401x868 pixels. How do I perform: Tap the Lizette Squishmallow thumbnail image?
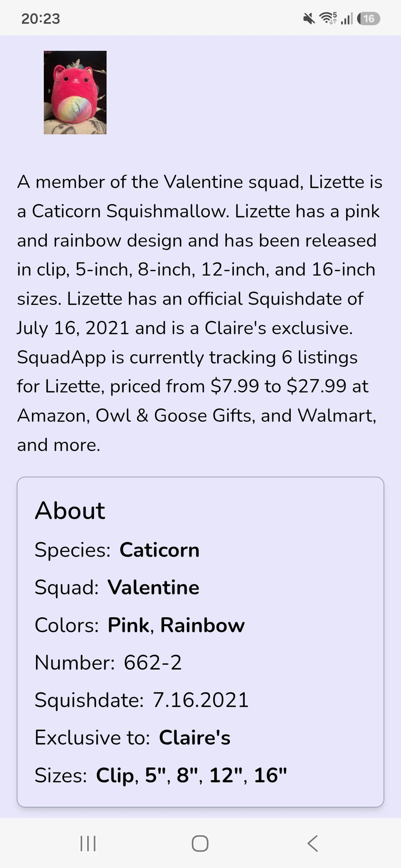[x=75, y=92]
